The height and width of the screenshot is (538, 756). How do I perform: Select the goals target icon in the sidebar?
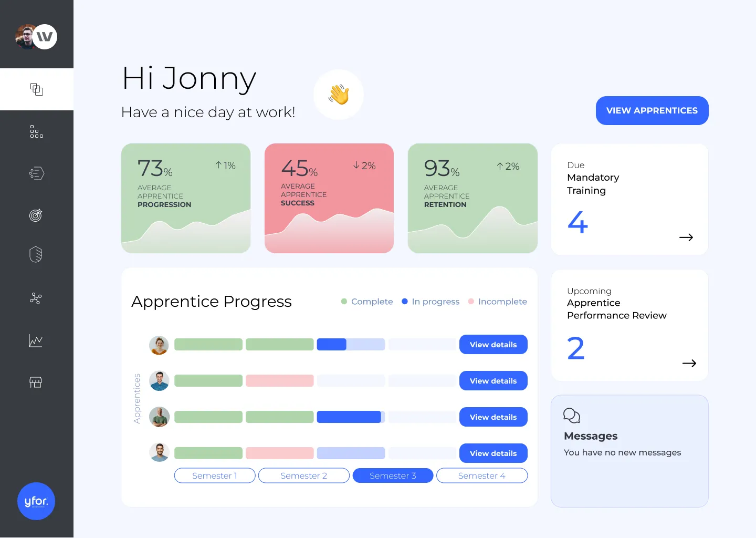click(x=36, y=215)
